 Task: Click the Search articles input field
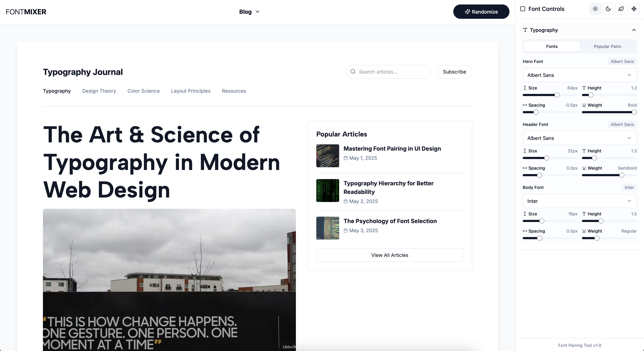[388, 72]
